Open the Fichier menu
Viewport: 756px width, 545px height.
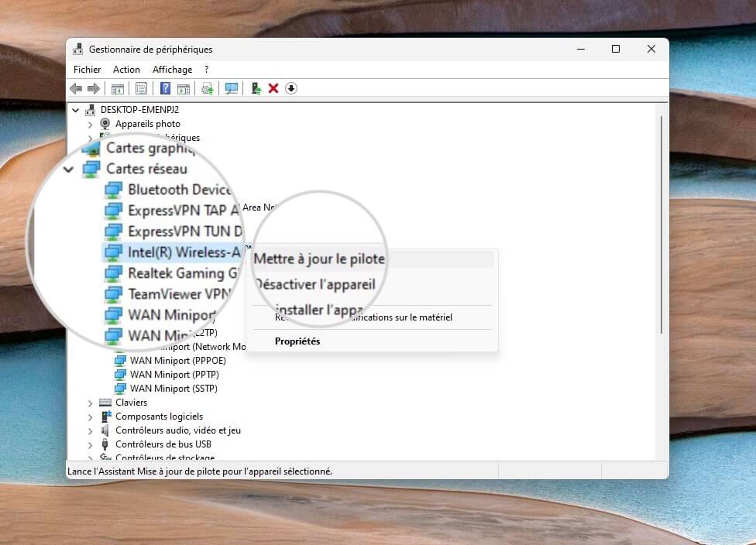point(88,70)
